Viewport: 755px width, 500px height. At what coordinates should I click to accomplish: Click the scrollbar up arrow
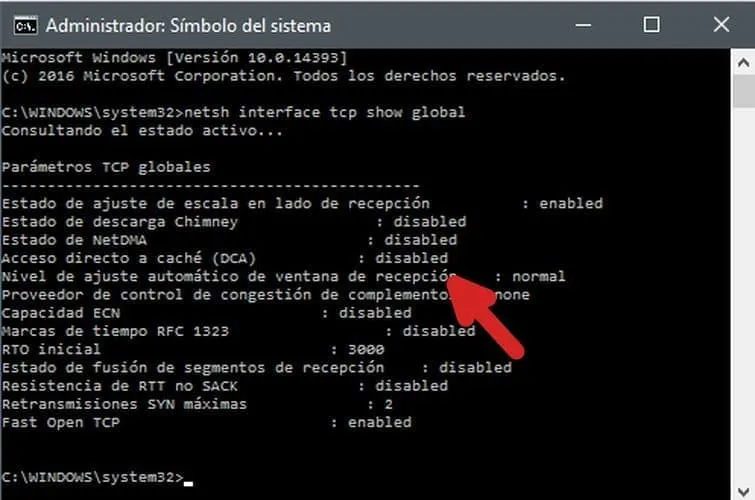[743, 63]
